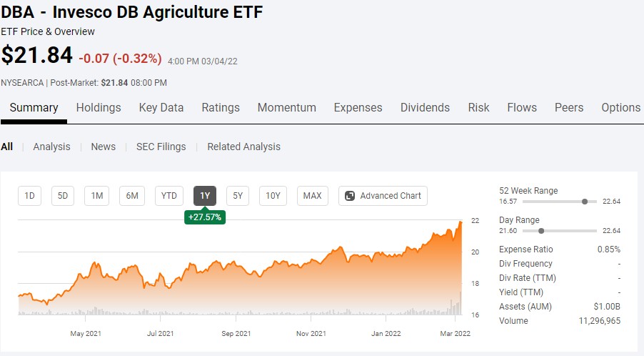The image size is (644, 356).
Task: Show YTD price performance
Action: pyautogui.click(x=169, y=196)
